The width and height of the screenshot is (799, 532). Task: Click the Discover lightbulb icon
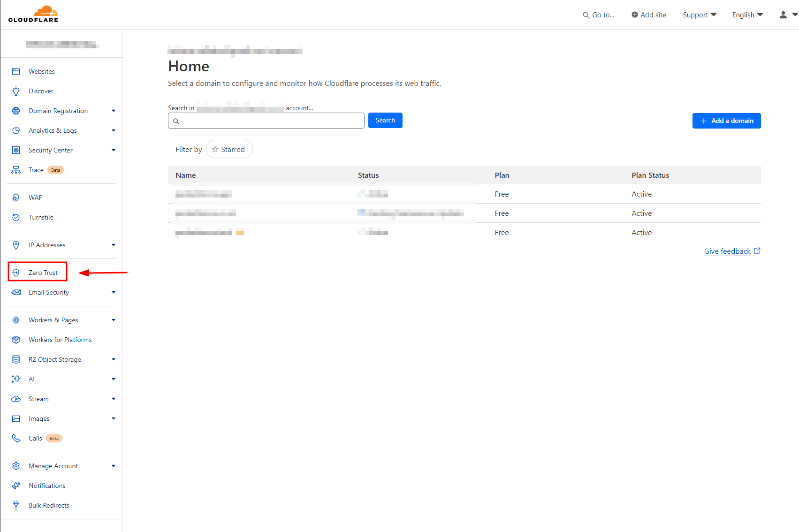point(16,91)
